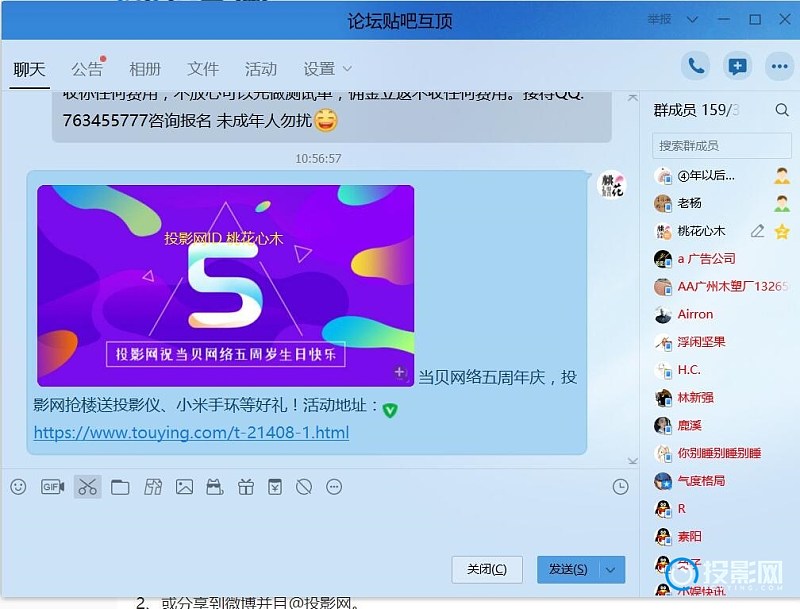Select member 你别睡别睡别睡
This screenshot has height=609, width=800.
tap(721, 453)
